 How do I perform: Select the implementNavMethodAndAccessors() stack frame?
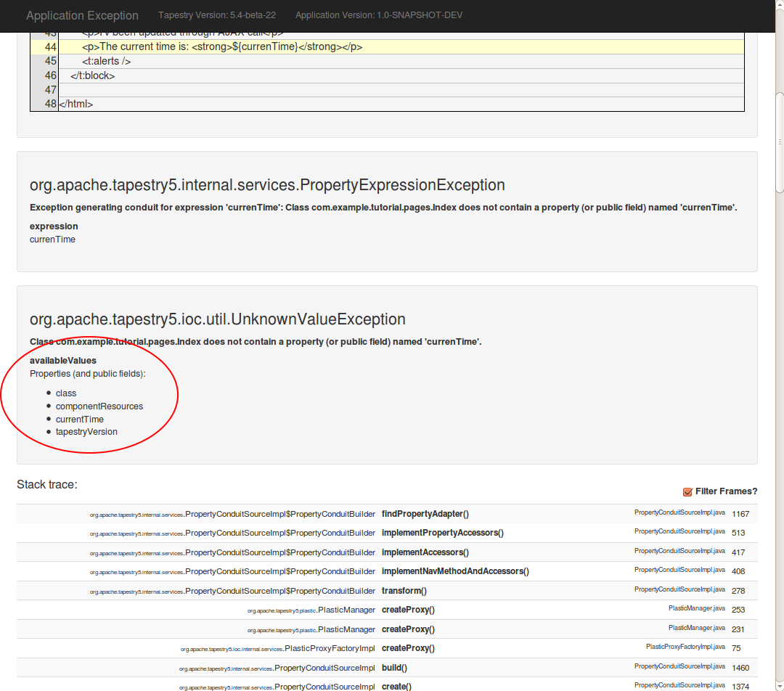click(455, 571)
